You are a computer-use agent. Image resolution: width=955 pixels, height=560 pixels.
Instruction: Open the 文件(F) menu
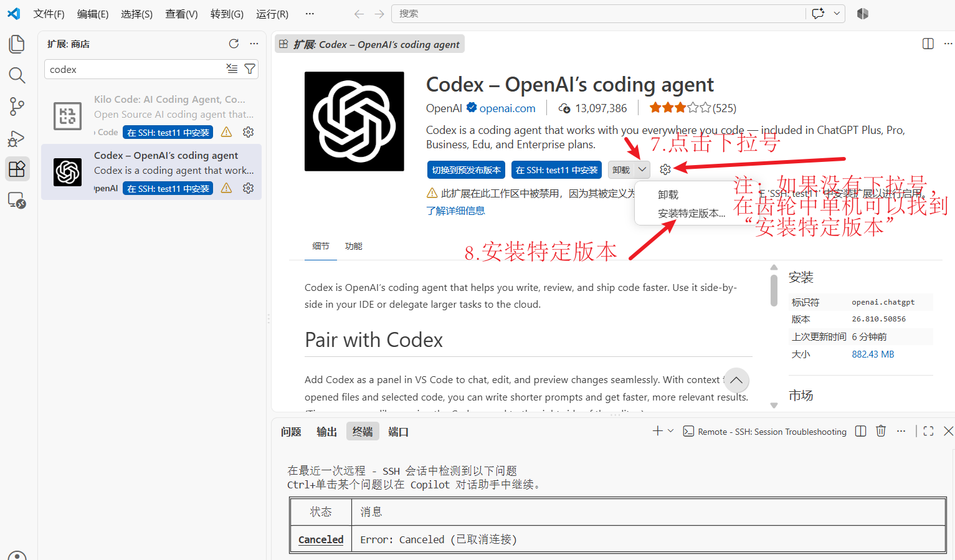click(49, 14)
